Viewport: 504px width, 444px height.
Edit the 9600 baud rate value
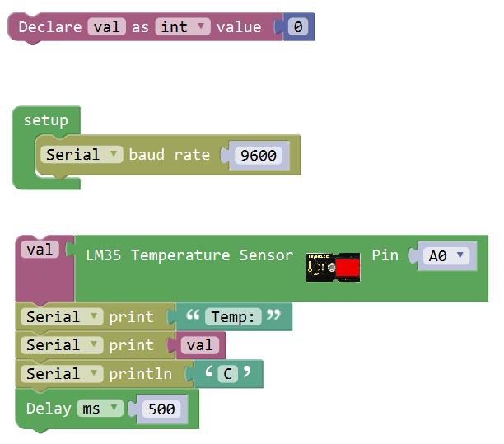(259, 156)
